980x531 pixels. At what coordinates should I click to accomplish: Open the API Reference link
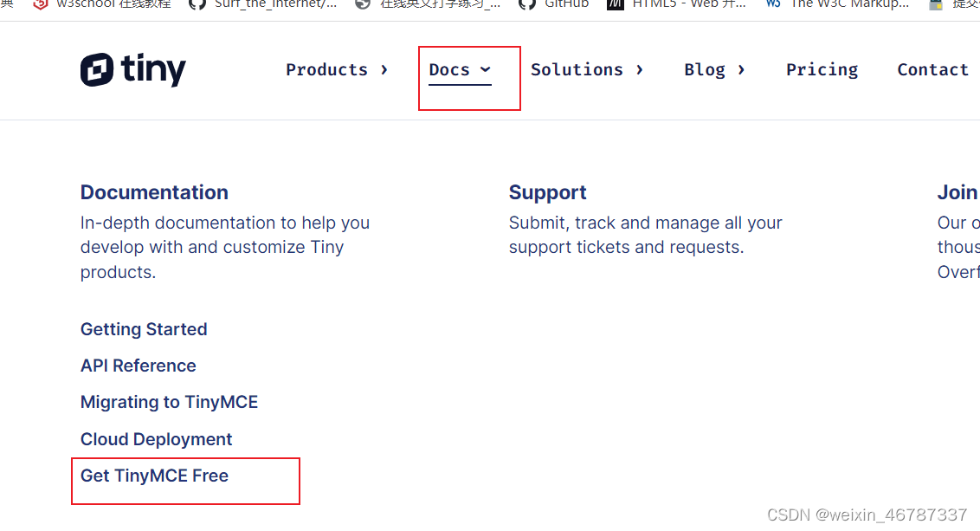point(139,366)
